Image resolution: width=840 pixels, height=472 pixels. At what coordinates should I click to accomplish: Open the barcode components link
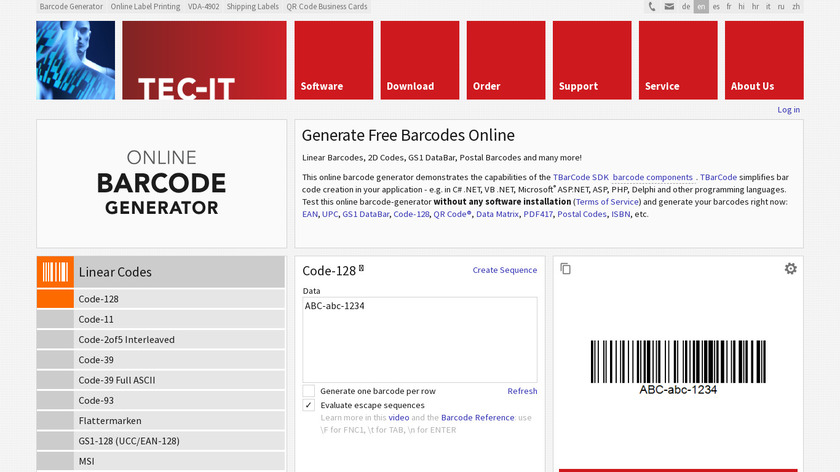(652, 177)
